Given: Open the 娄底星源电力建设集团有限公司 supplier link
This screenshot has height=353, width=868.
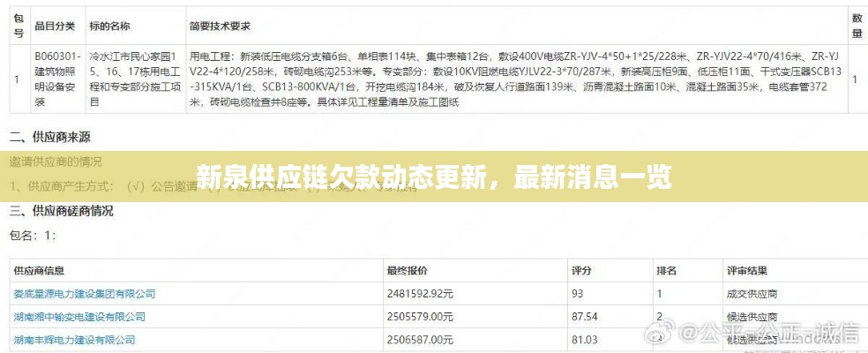Looking at the screenshot, I should (x=84, y=294).
